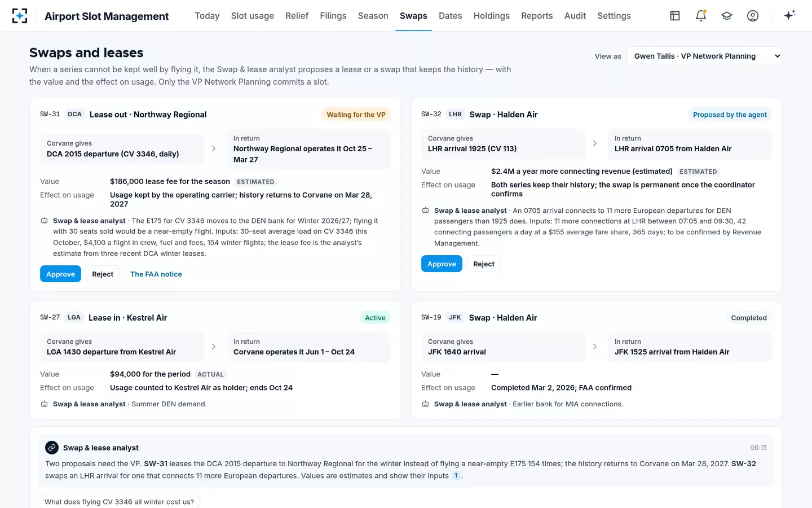Click the Active status badge on SW-27

(375, 318)
